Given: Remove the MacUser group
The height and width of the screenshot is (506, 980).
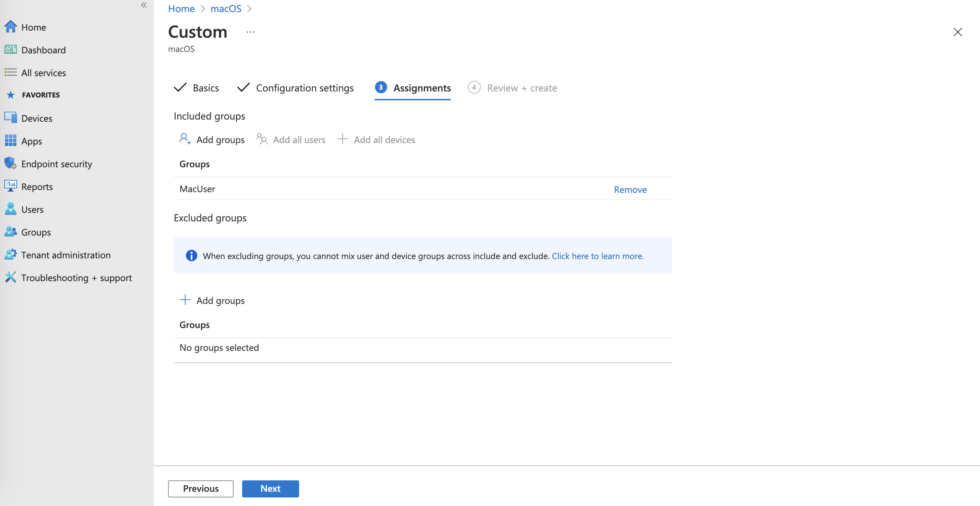Looking at the screenshot, I should pyautogui.click(x=630, y=189).
